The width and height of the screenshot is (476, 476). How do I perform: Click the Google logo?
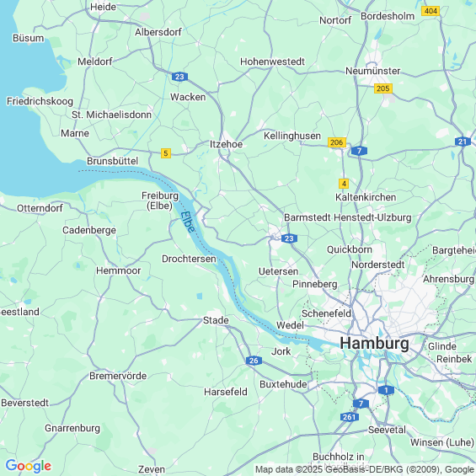(x=29, y=466)
